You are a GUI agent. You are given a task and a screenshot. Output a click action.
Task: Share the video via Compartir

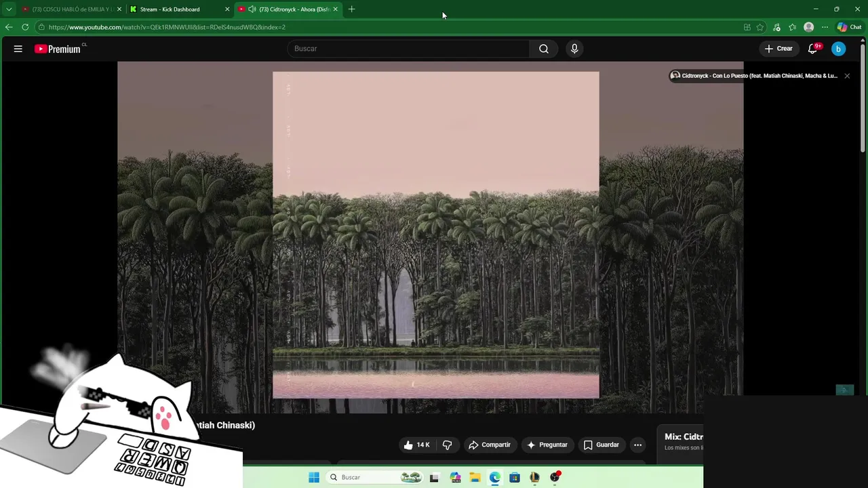(490, 445)
